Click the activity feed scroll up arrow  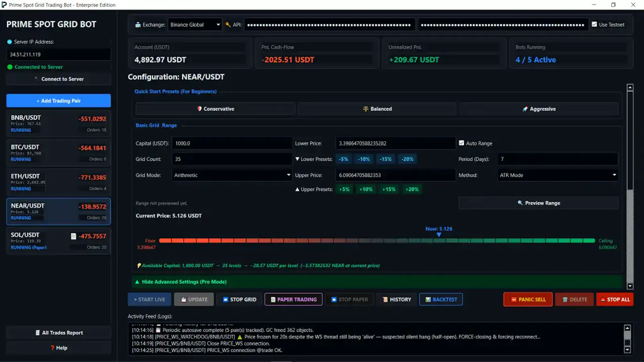pyautogui.click(x=627, y=327)
